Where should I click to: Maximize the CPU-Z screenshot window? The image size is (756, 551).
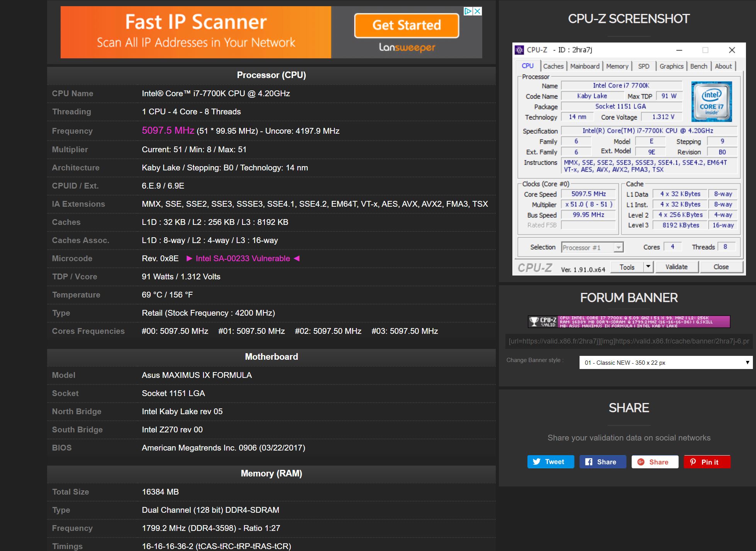click(705, 50)
